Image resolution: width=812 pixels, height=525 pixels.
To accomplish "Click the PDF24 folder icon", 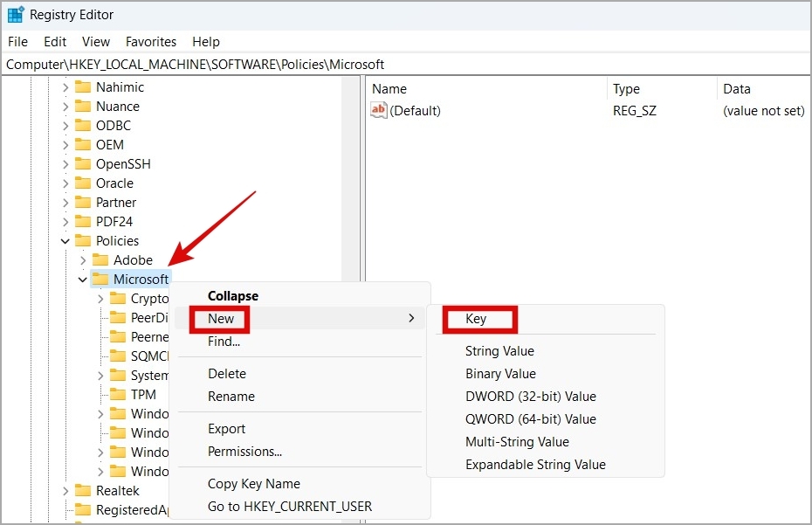I will click(x=83, y=221).
